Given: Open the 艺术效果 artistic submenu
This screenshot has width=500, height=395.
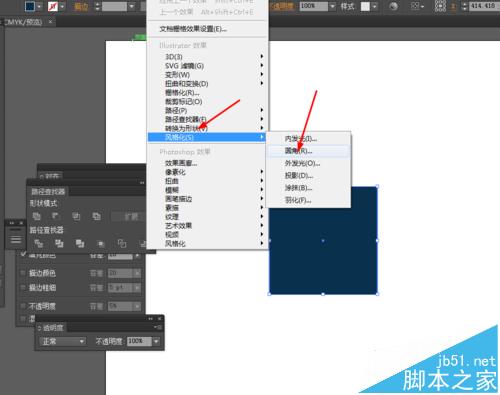Looking at the screenshot, I should tap(207, 226).
